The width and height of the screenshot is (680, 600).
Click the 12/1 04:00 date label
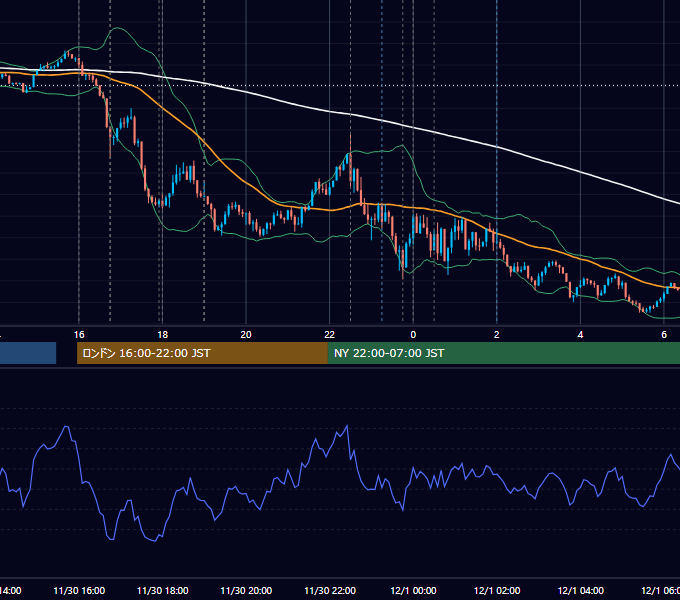coord(581,590)
